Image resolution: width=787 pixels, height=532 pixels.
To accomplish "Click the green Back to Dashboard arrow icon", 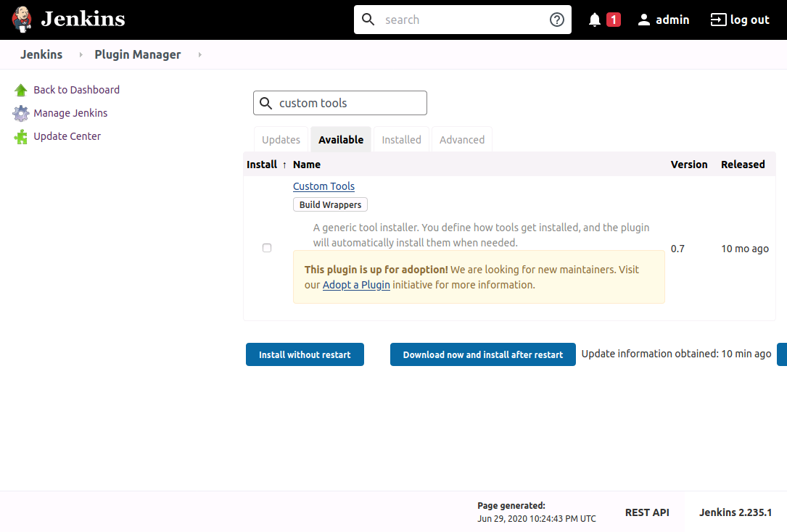I will click(x=21, y=91).
